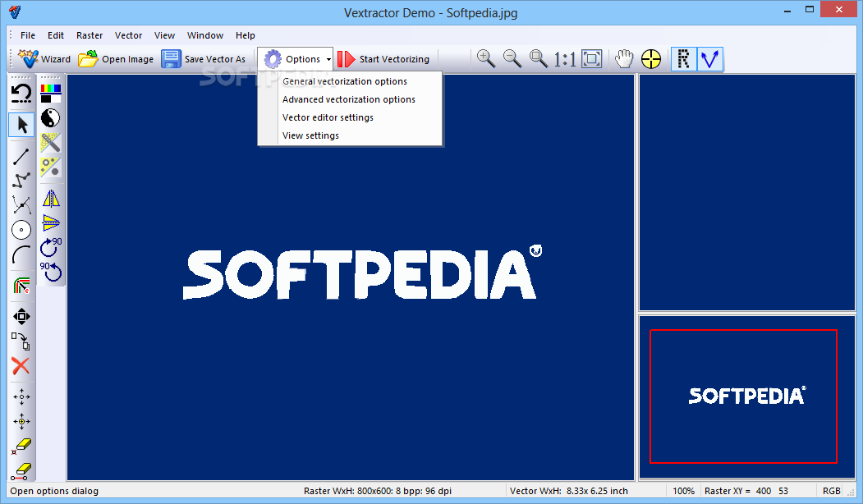Click the eraser with red x tool
863x504 pixels.
pyautogui.click(x=21, y=446)
